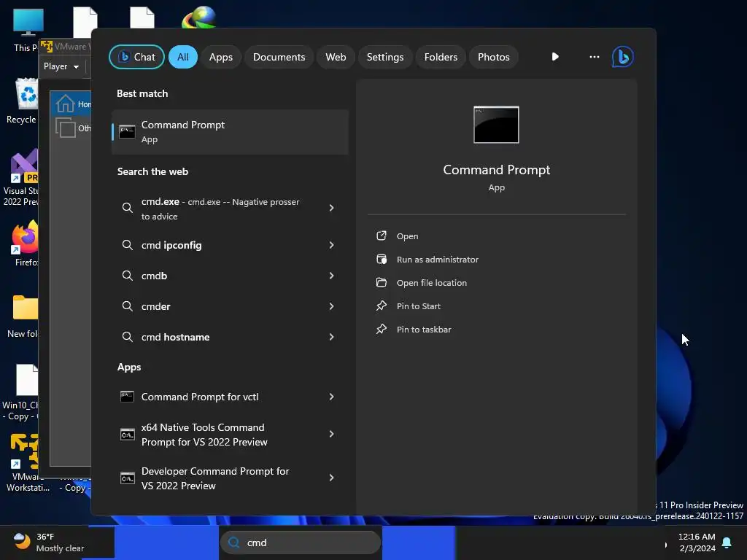747x560 pixels.
Task: Click the Command Prompt icon in best match
Action: pyautogui.click(x=127, y=132)
